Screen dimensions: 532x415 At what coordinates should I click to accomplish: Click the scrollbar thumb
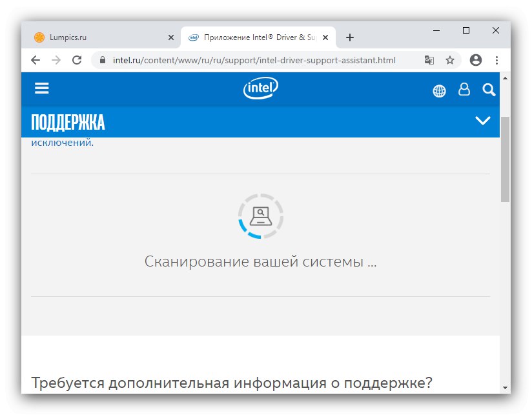tap(505, 159)
